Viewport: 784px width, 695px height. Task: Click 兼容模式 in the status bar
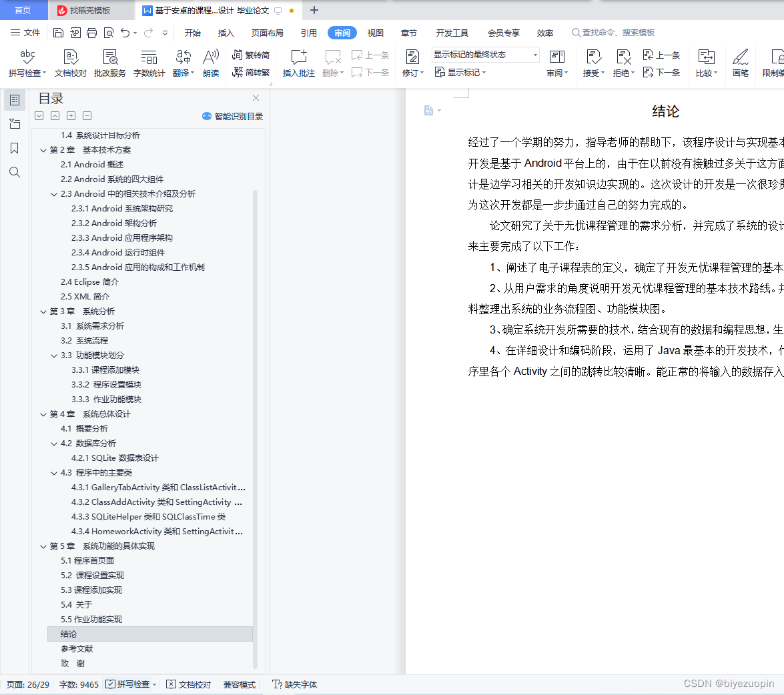(239, 684)
